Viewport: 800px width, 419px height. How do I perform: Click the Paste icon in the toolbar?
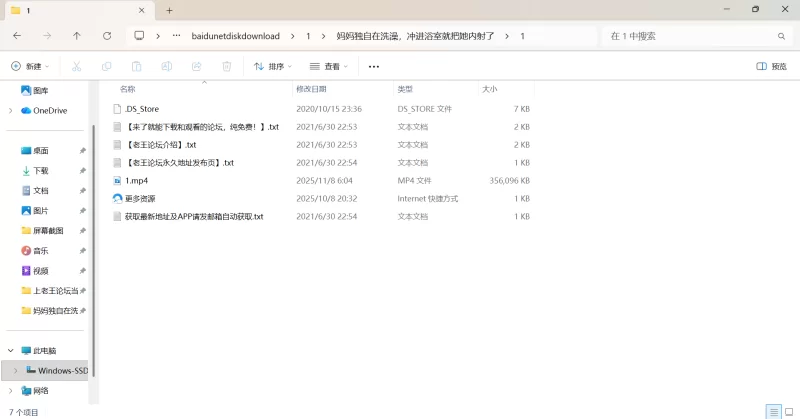[x=136, y=66]
